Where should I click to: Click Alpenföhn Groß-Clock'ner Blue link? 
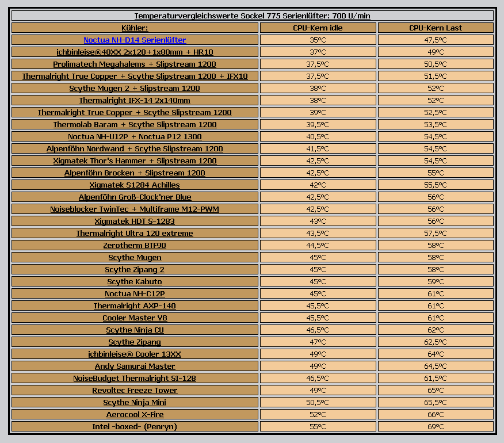click(x=135, y=197)
